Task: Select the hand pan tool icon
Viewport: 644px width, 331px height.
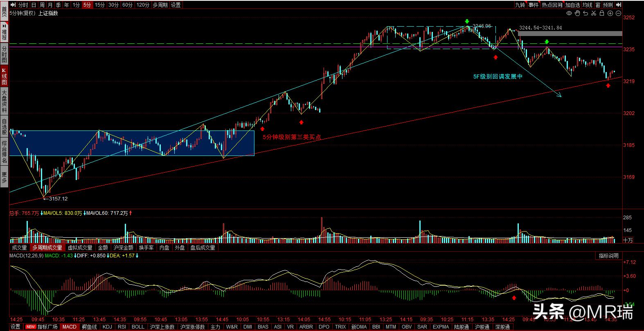Action: tap(577, 14)
